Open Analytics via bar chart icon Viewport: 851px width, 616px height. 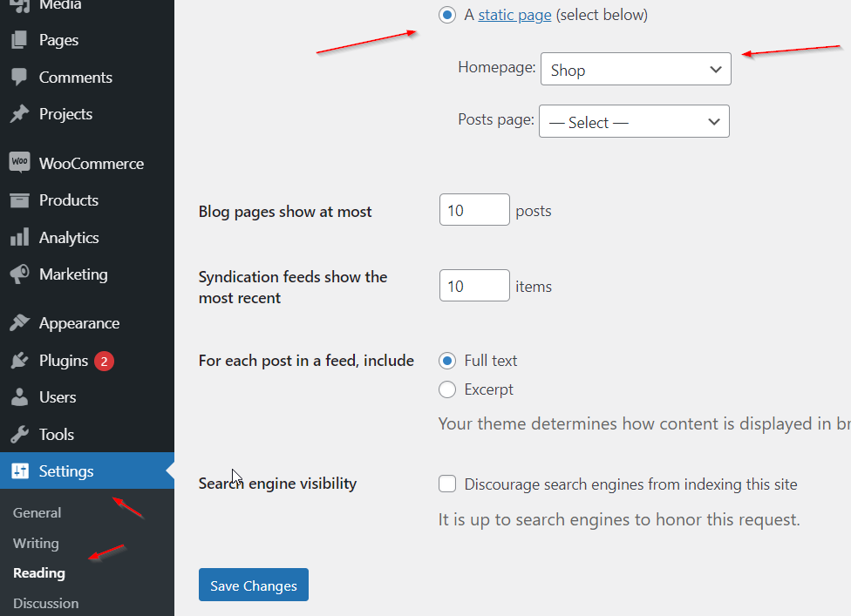[x=19, y=238]
